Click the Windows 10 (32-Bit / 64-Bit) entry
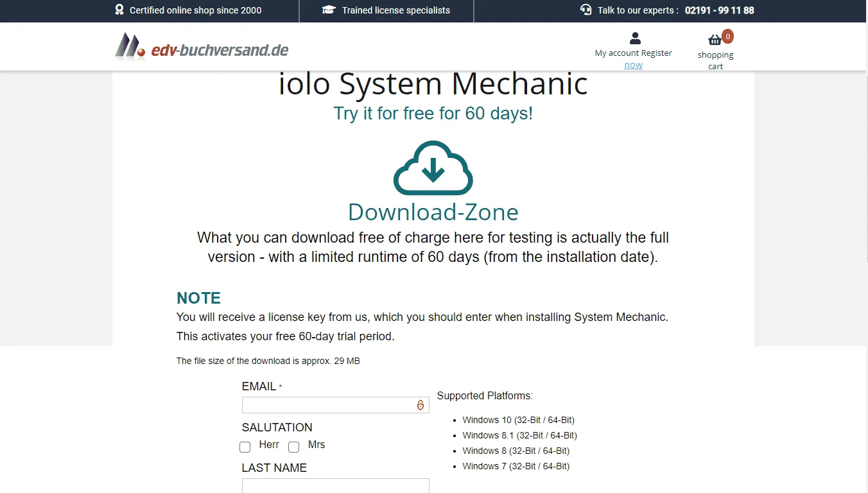The height and width of the screenshot is (493, 868). (518, 420)
